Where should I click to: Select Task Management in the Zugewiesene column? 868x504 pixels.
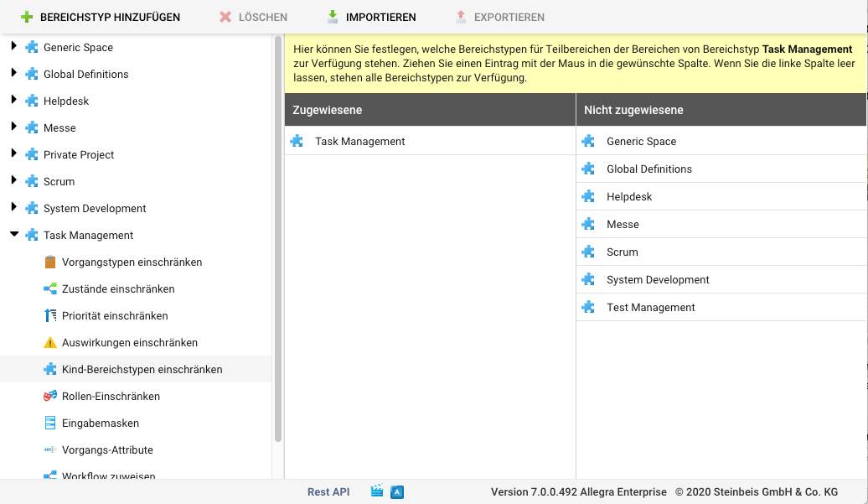[x=360, y=142]
